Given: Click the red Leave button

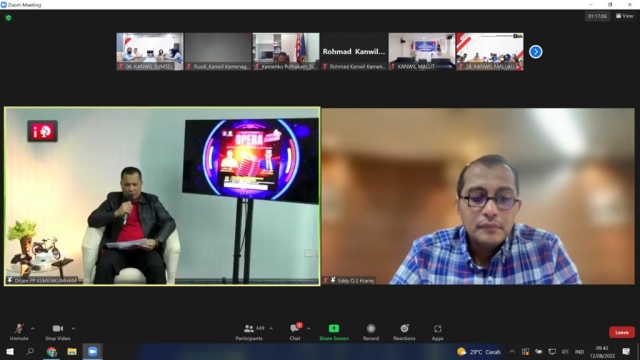Looking at the screenshot, I should (622, 332).
